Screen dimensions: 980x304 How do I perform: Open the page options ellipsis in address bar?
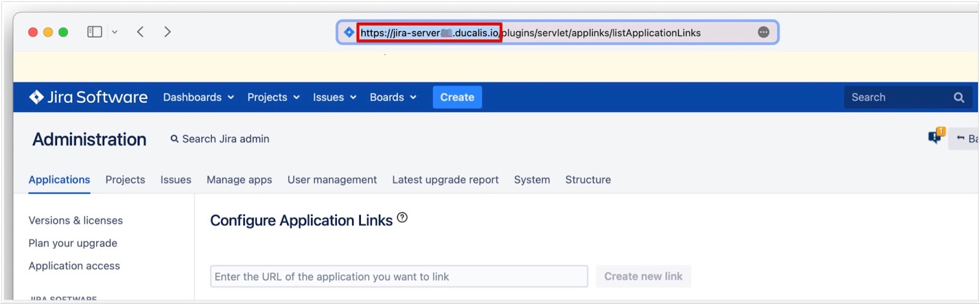click(x=763, y=32)
